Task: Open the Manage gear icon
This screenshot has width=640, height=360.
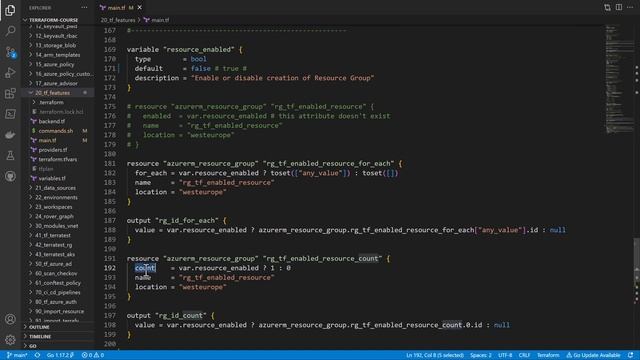Action: tap(10, 339)
